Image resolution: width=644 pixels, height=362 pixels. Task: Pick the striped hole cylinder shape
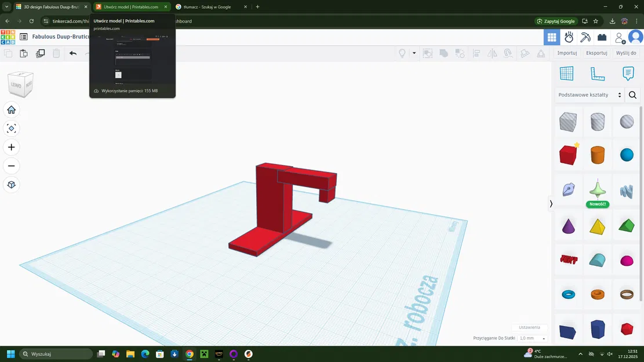[x=598, y=122]
